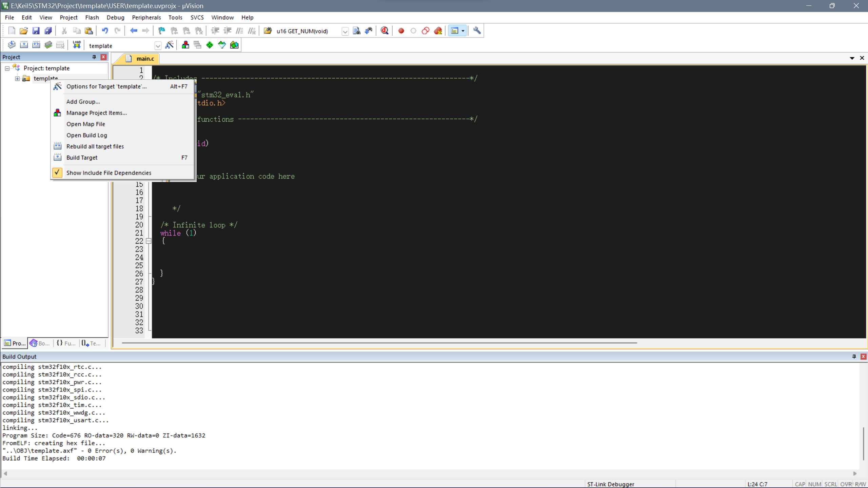Screen dimensions: 868x488
Task: Open the Peripherals menu
Action: tap(146, 17)
